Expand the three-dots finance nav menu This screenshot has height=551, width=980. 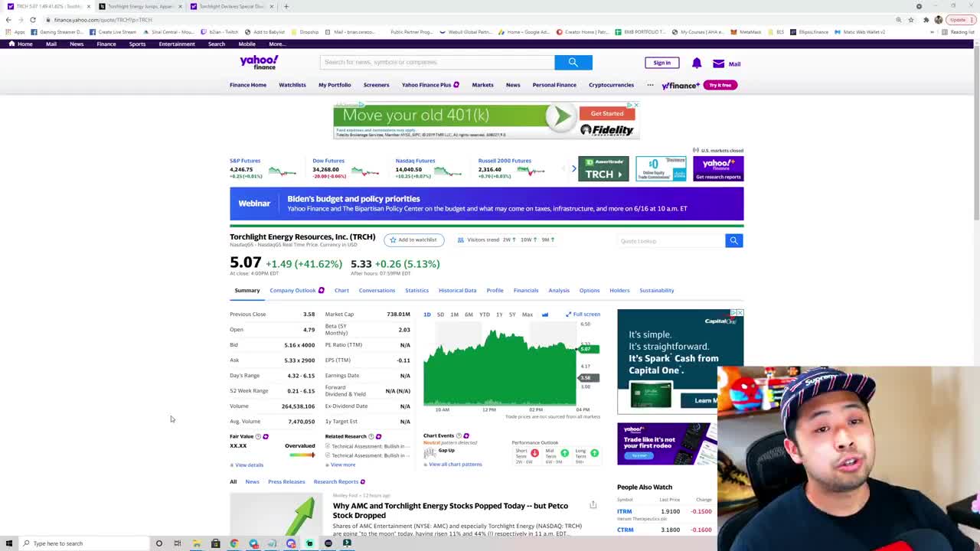650,85
